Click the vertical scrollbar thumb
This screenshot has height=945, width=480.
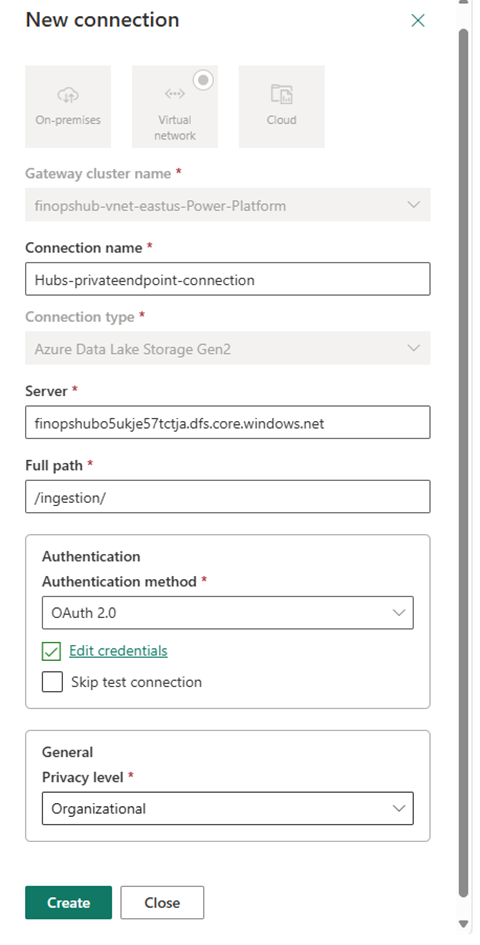463,461
